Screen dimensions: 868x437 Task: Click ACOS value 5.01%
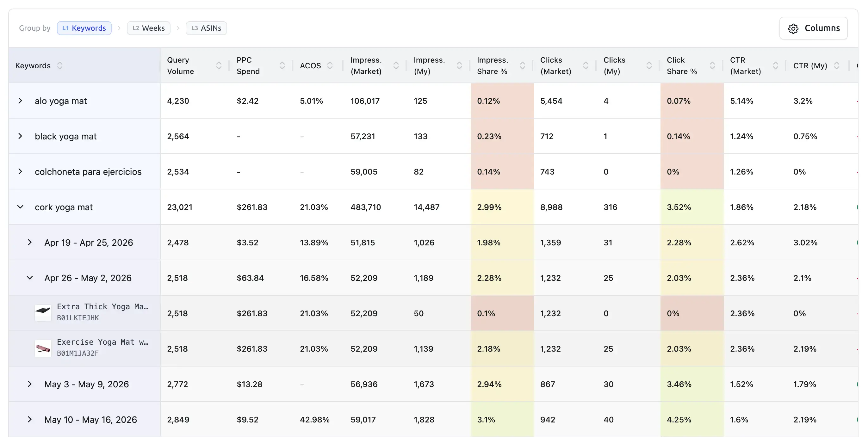pyautogui.click(x=311, y=101)
